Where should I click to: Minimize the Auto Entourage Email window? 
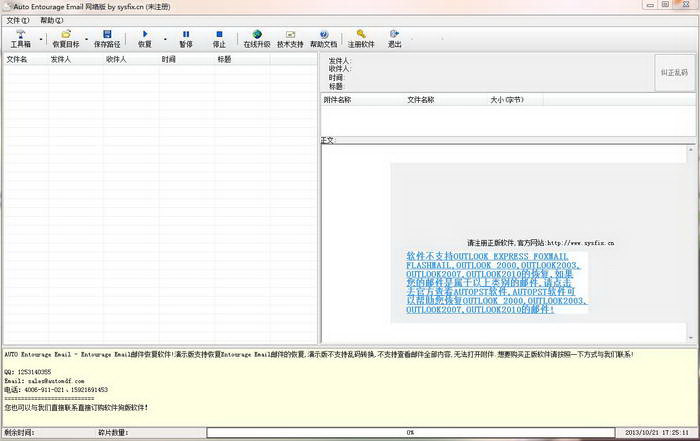pyautogui.click(x=650, y=5)
